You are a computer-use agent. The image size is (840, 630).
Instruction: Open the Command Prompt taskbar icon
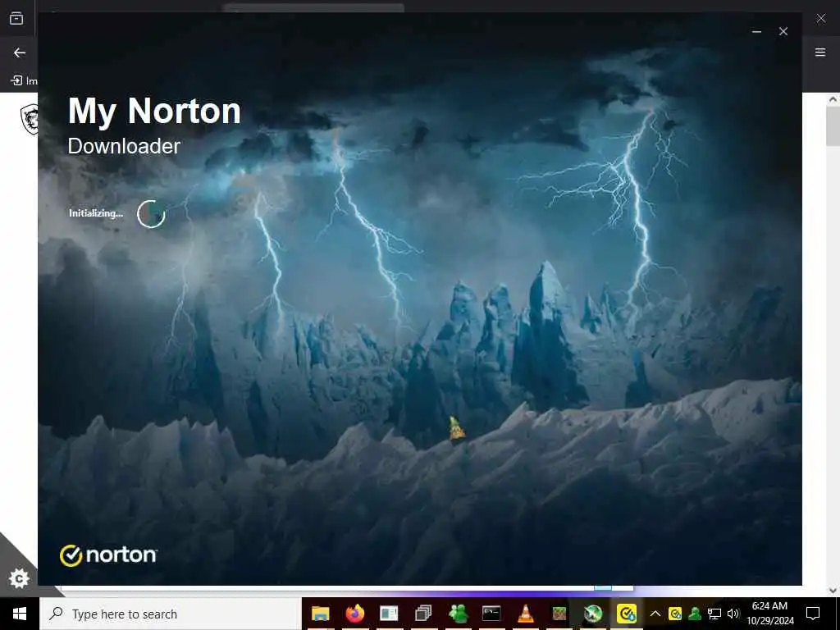491,614
